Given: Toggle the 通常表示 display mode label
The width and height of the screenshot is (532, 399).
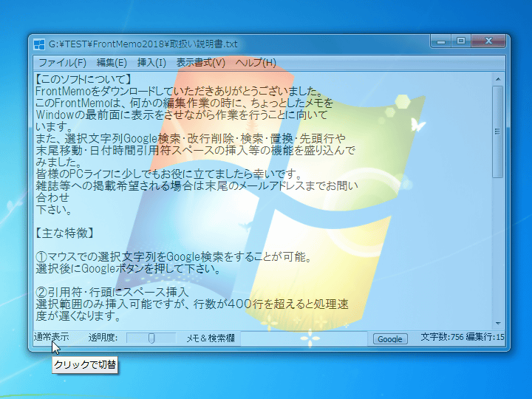Looking at the screenshot, I should click(51, 337).
